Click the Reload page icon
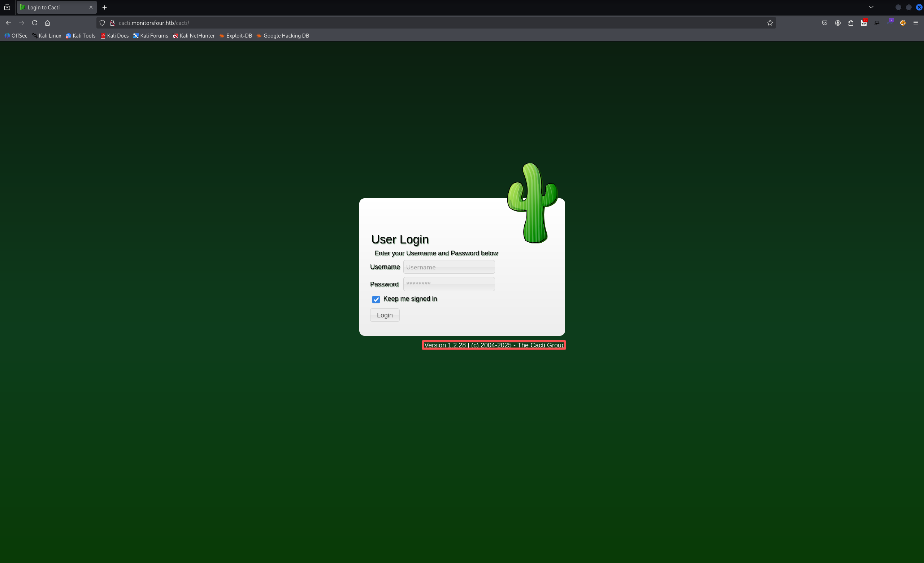924x563 pixels. 35,23
